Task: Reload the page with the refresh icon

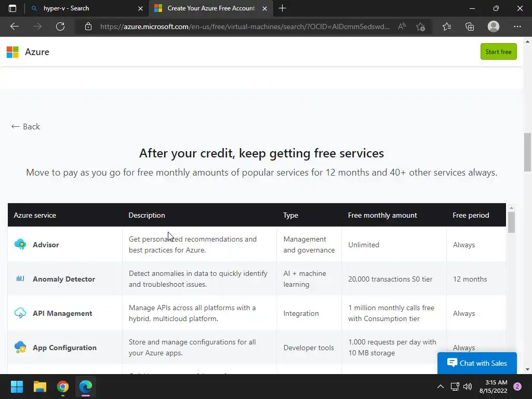Action: [x=60, y=26]
